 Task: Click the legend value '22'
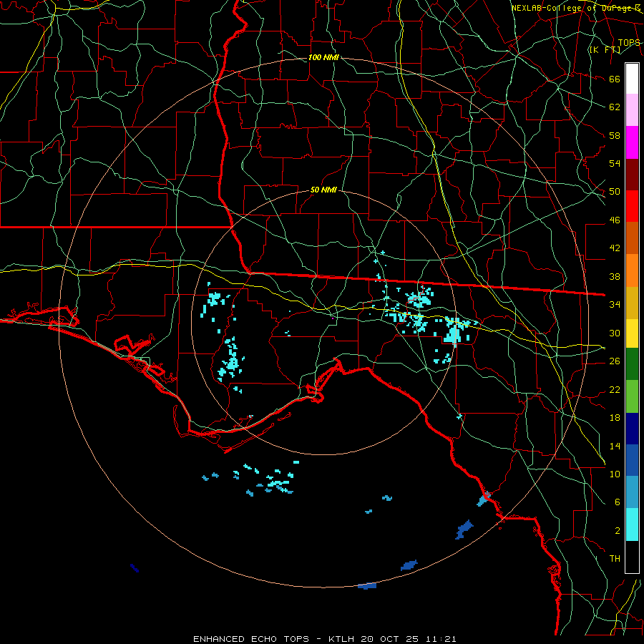point(615,389)
